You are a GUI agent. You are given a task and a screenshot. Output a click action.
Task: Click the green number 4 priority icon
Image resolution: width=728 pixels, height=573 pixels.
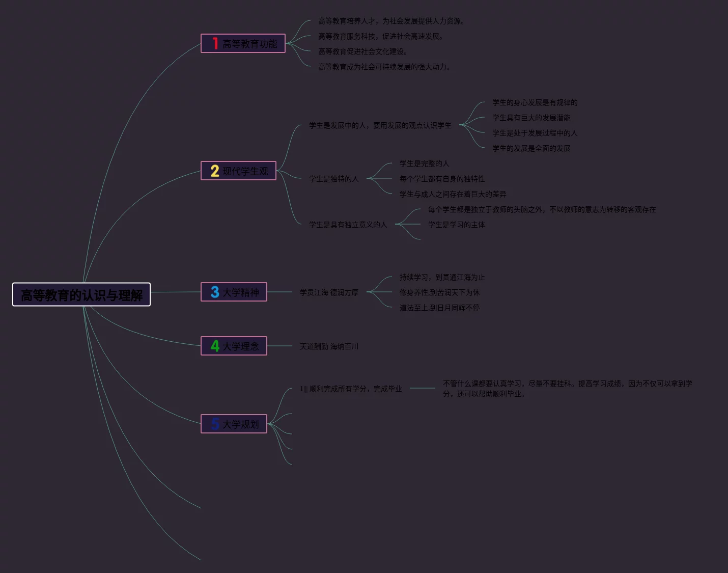pyautogui.click(x=215, y=346)
